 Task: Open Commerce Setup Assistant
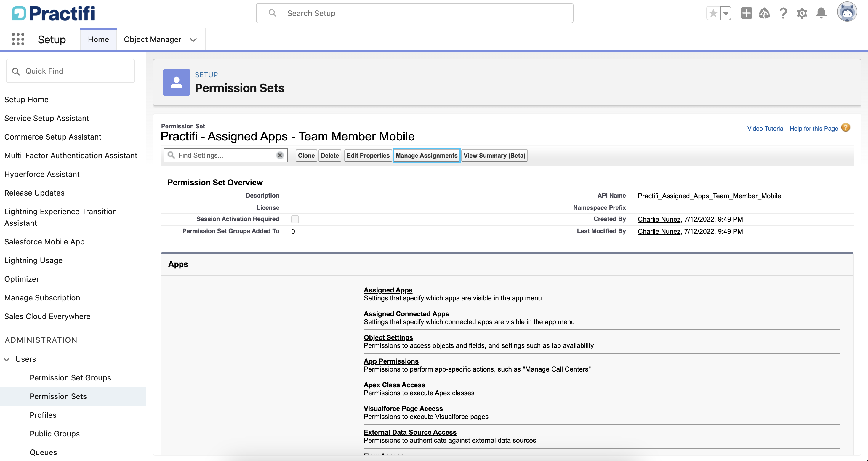52,137
